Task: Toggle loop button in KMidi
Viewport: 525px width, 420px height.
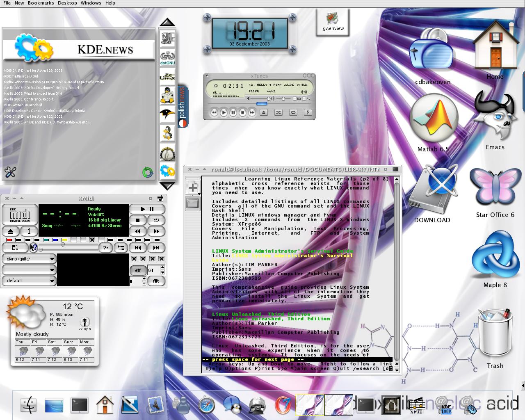Action: pos(156,220)
